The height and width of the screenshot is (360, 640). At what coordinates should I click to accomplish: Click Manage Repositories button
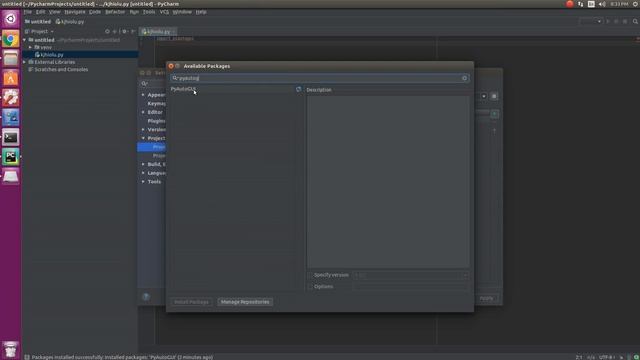[245, 302]
